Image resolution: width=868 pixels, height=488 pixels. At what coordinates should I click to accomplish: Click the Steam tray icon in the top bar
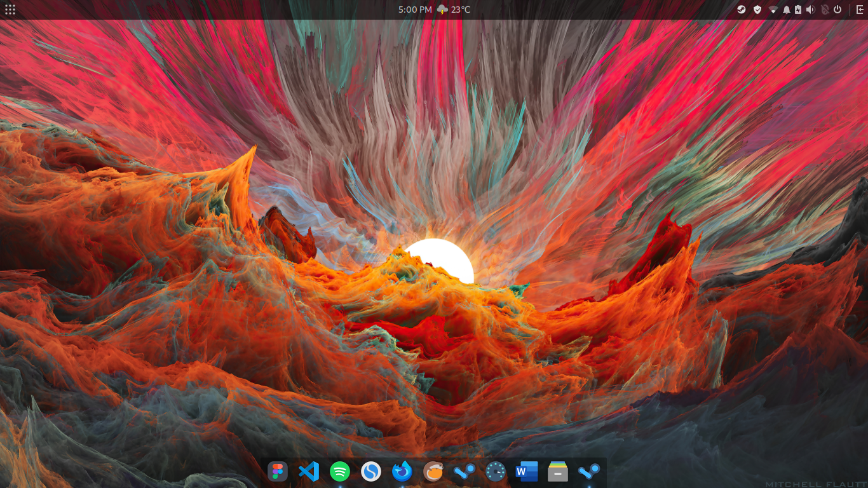(742, 10)
